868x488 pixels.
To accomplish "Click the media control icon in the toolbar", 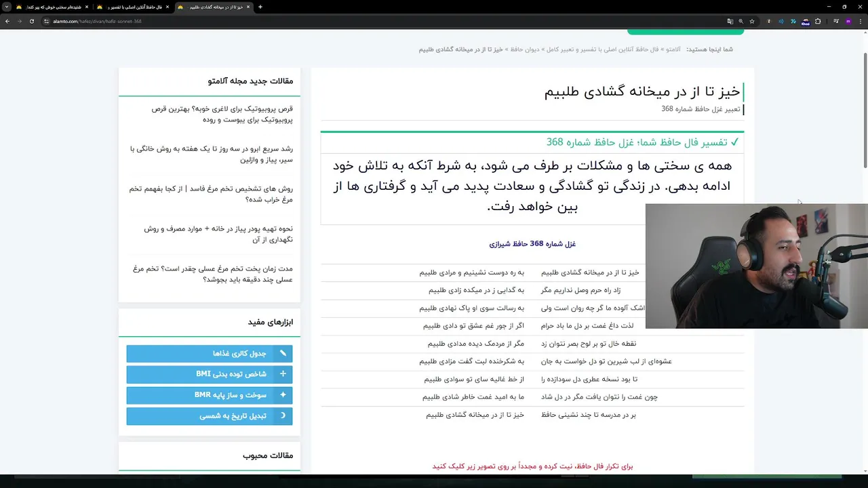I will 835,21.
